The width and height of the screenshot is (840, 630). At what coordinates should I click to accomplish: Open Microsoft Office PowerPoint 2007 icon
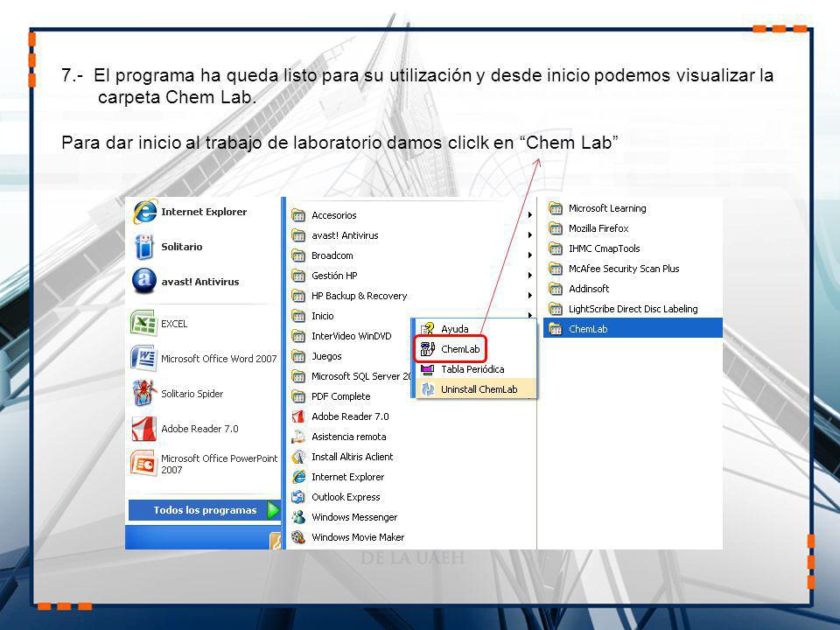(x=143, y=464)
